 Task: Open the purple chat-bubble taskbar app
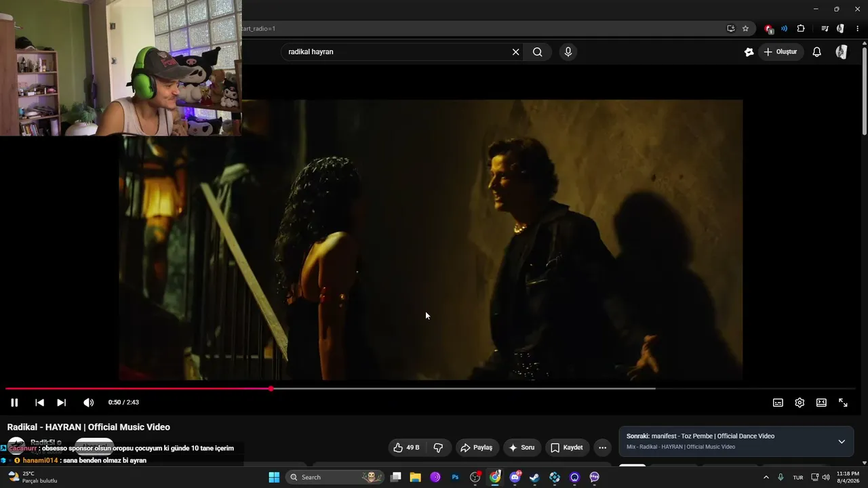(595, 477)
